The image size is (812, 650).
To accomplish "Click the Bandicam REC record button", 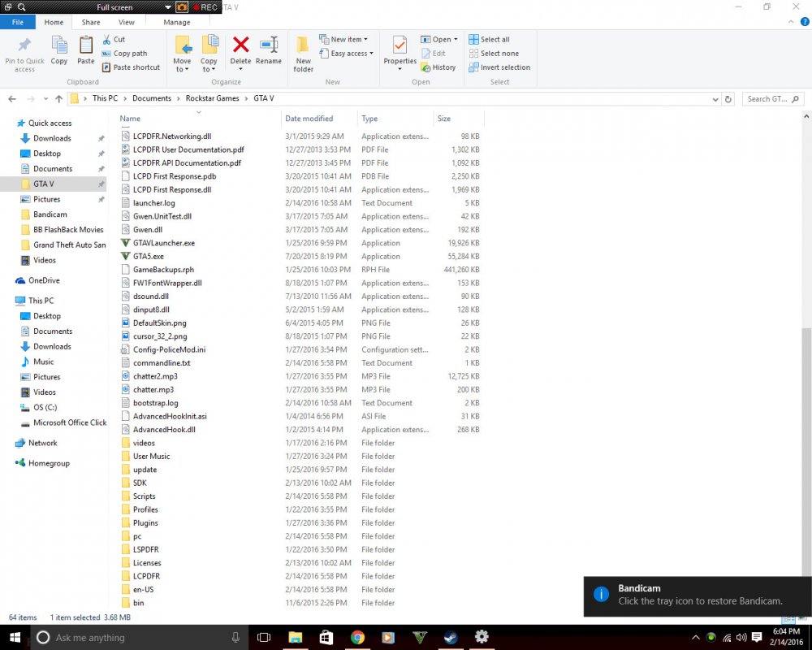I will tap(205, 7).
